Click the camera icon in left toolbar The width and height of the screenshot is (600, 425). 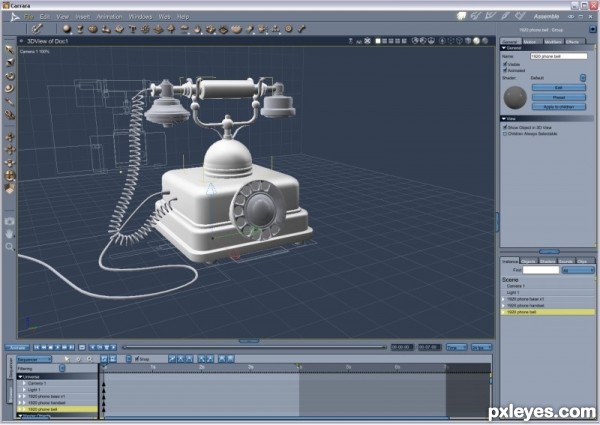[x=10, y=221]
